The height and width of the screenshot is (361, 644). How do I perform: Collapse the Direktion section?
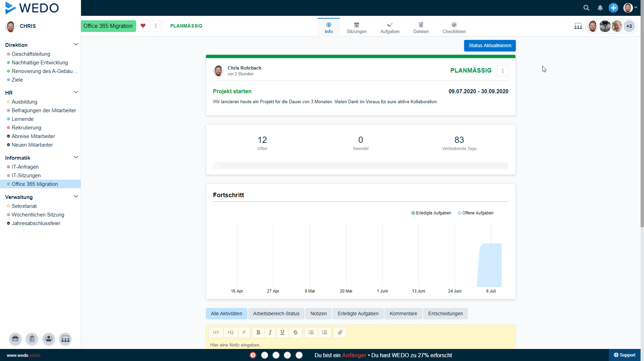[x=76, y=44]
